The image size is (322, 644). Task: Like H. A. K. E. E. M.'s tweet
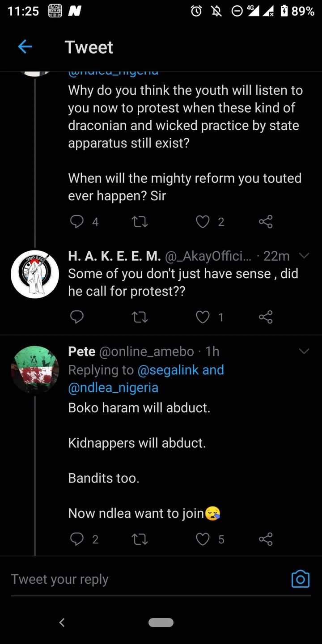pos(203,317)
